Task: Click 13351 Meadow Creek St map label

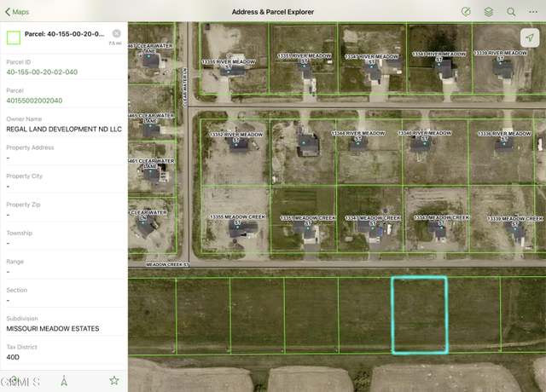Action: (308, 220)
